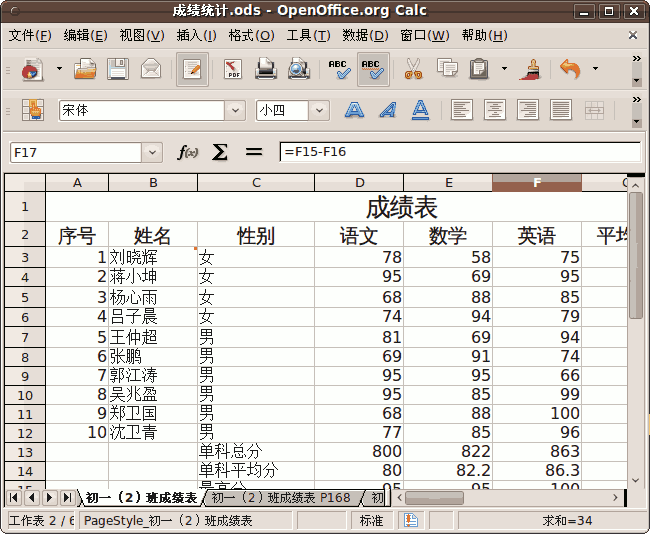The height and width of the screenshot is (534, 650).
Task: Select the row 7 header
Action: tap(25, 337)
